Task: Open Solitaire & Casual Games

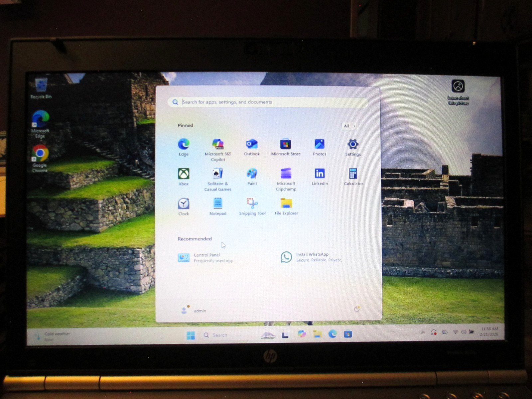Action: tap(218, 180)
